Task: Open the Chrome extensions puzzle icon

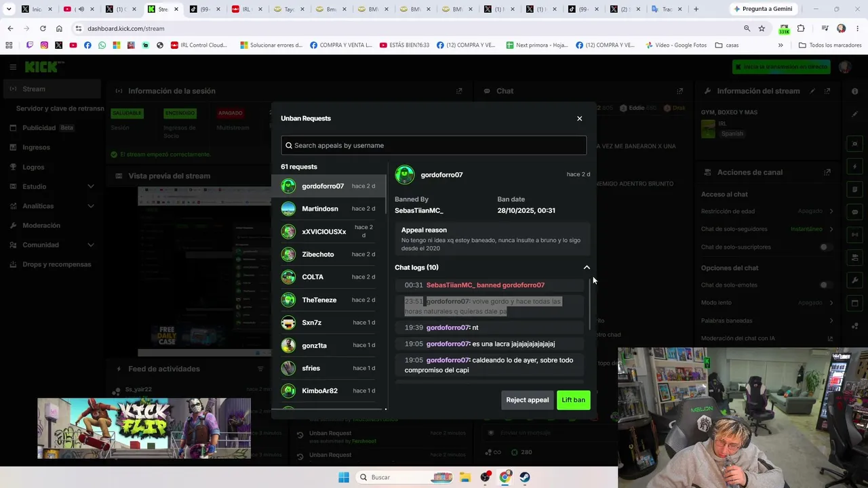Action: click(x=801, y=28)
